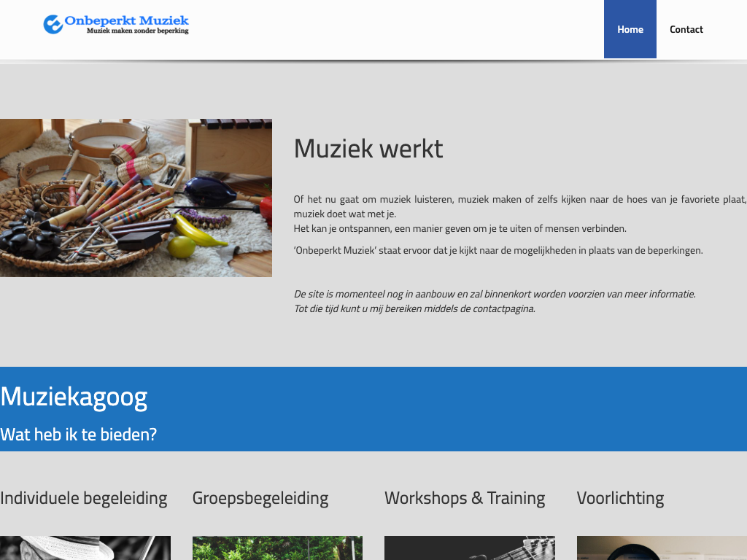Click the green image below Groepsbegeleiding
The height and width of the screenshot is (560, 747).
[x=277, y=548]
